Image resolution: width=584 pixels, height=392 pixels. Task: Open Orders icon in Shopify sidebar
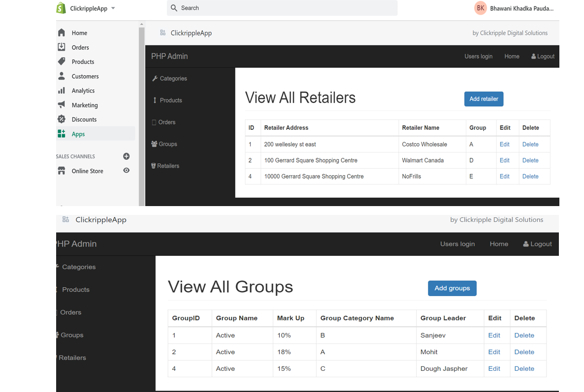(x=62, y=47)
